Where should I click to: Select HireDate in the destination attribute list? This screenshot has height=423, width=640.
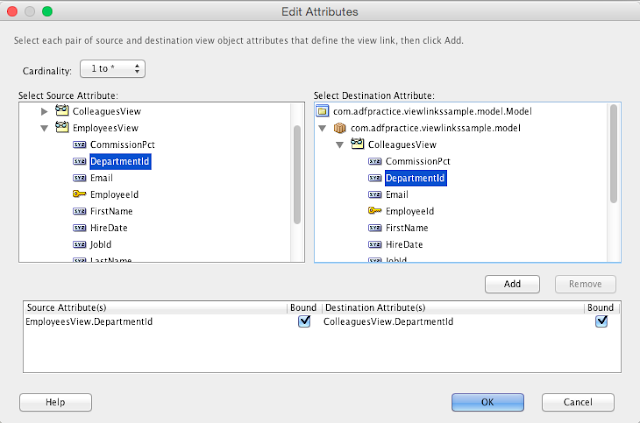[x=404, y=245]
